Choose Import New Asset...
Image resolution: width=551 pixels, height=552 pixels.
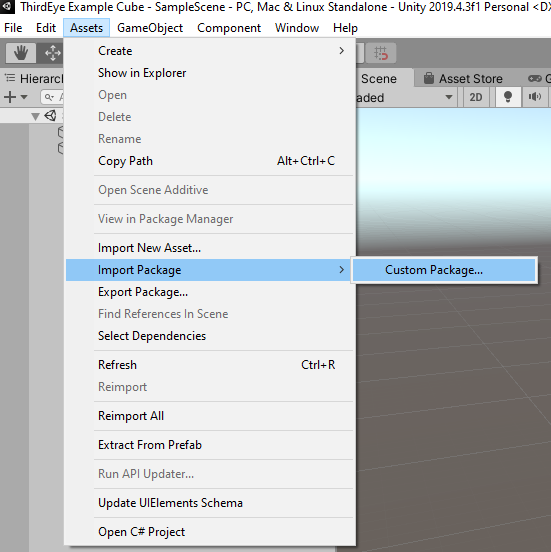pyautogui.click(x=210, y=248)
